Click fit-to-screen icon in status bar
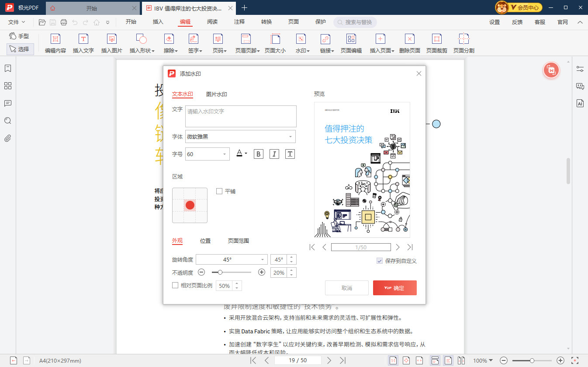This screenshot has width=588, height=367. pos(575,360)
